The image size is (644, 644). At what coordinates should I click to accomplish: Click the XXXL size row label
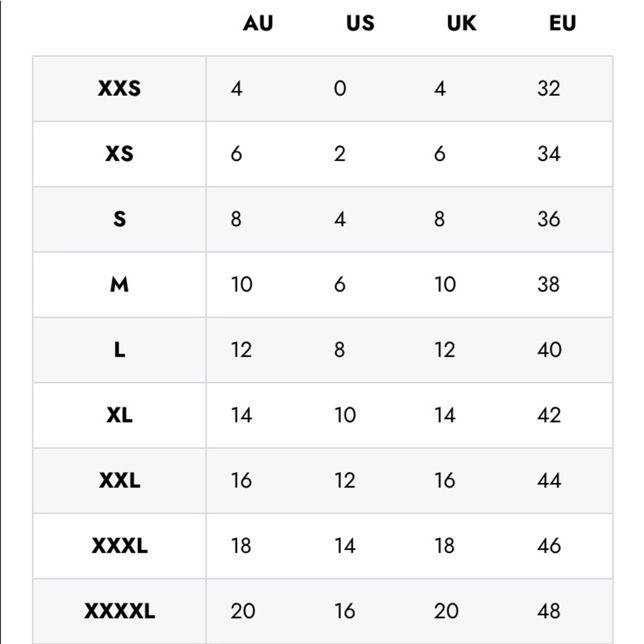point(119,546)
